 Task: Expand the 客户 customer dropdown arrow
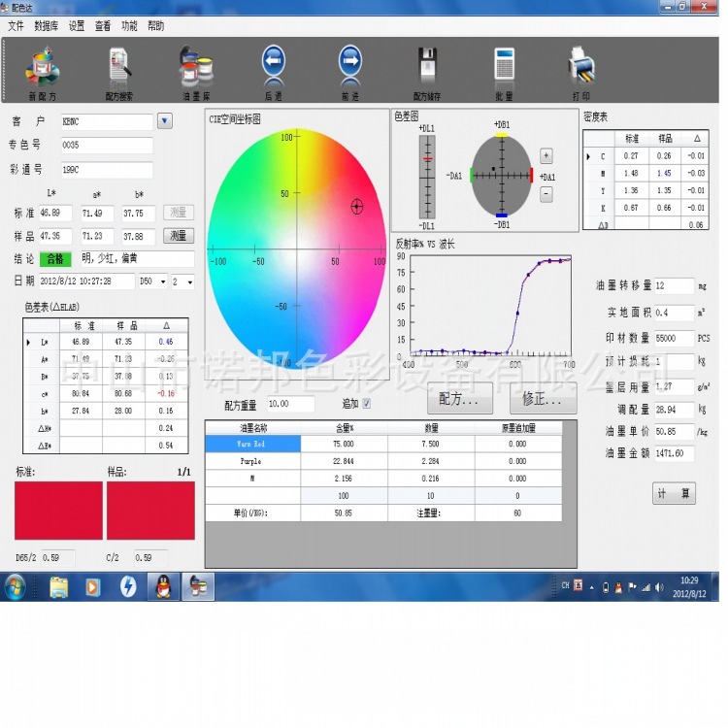[x=164, y=121]
